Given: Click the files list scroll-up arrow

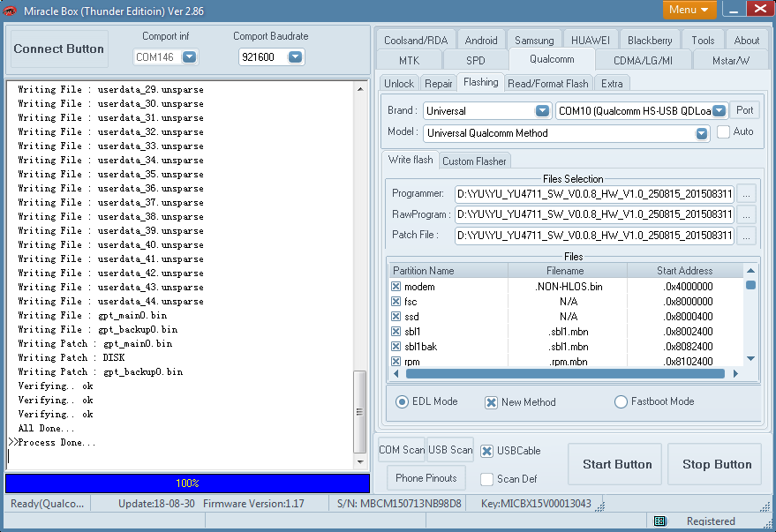Looking at the screenshot, I should point(750,271).
